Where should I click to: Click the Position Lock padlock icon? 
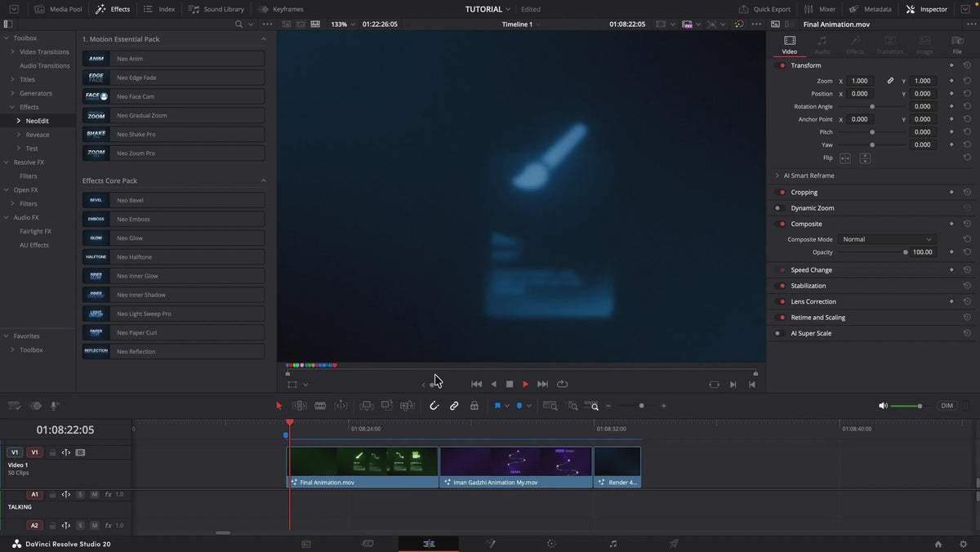coord(474,406)
